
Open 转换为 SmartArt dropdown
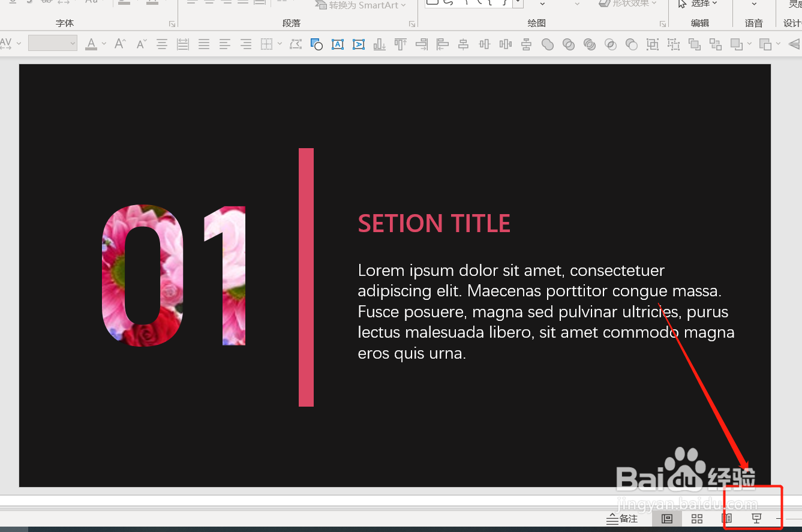(x=361, y=5)
